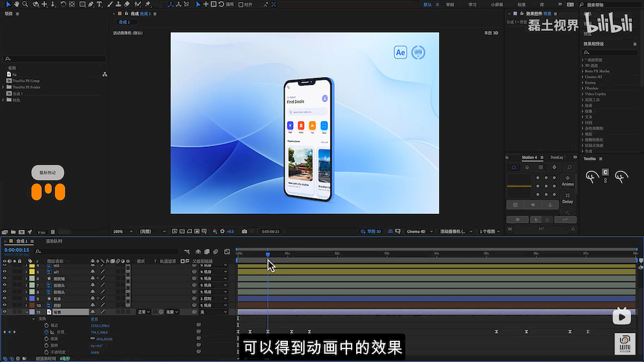The height and width of the screenshot is (362, 644).
Task: Open the 100% magnification dropdown
Action: click(123, 231)
